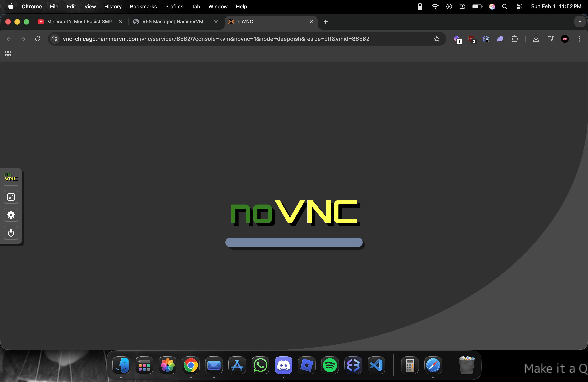588x382 pixels.
Task: Open the Chrome extensions puzzle icon
Action: pyautogui.click(x=514, y=39)
